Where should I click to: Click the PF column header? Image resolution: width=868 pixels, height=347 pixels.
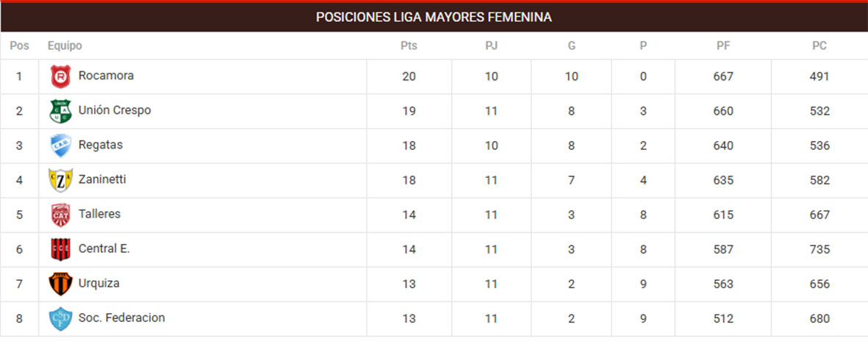pyautogui.click(x=723, y=46)
